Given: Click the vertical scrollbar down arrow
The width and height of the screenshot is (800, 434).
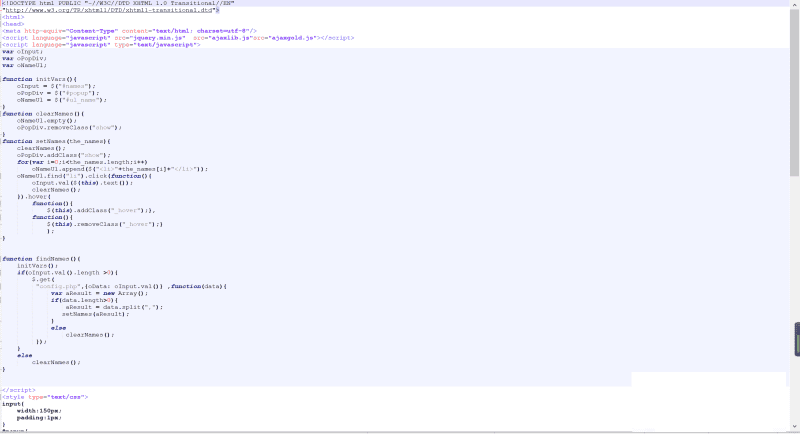Looking at the screenshot, I should click(x=794, y=427).
